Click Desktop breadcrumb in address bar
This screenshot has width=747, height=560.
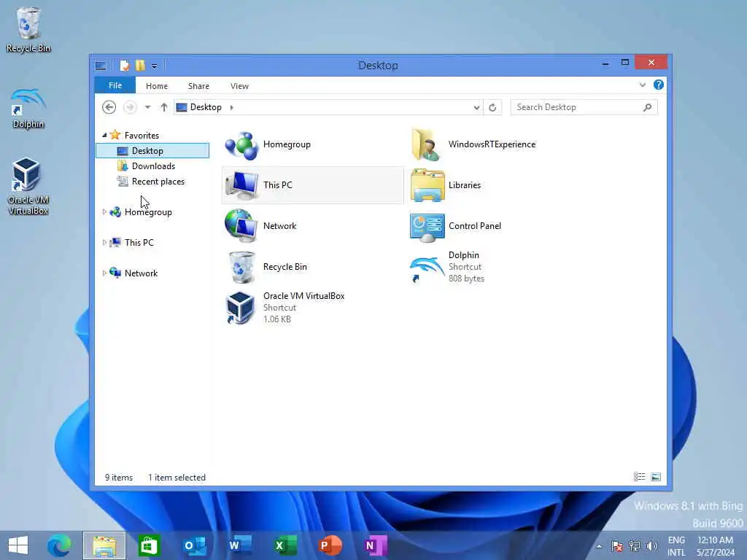click(206, 108)
